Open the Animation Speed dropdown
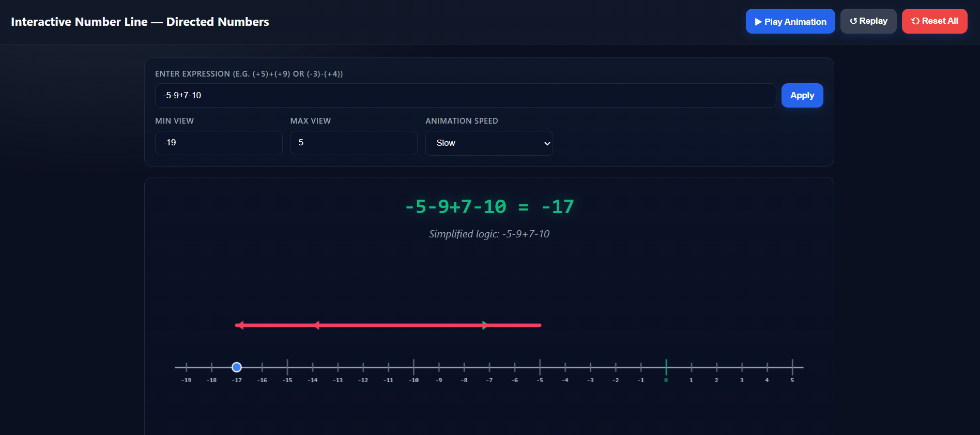 tap(488, 143)
